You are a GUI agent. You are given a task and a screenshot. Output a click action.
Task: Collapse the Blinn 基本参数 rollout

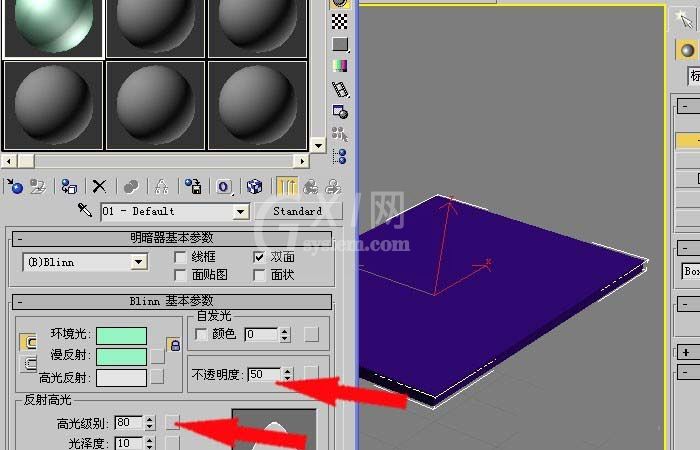172,301
